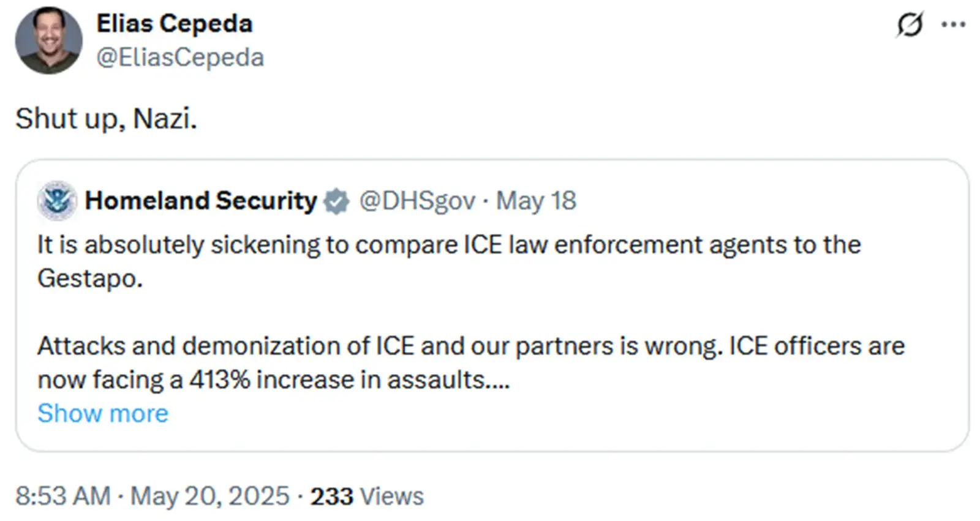Image resolution: width=980 pixels, height=521 pixels.
Task: Click the word "Gestapo." in quoted post
Action: pos(90,279)
